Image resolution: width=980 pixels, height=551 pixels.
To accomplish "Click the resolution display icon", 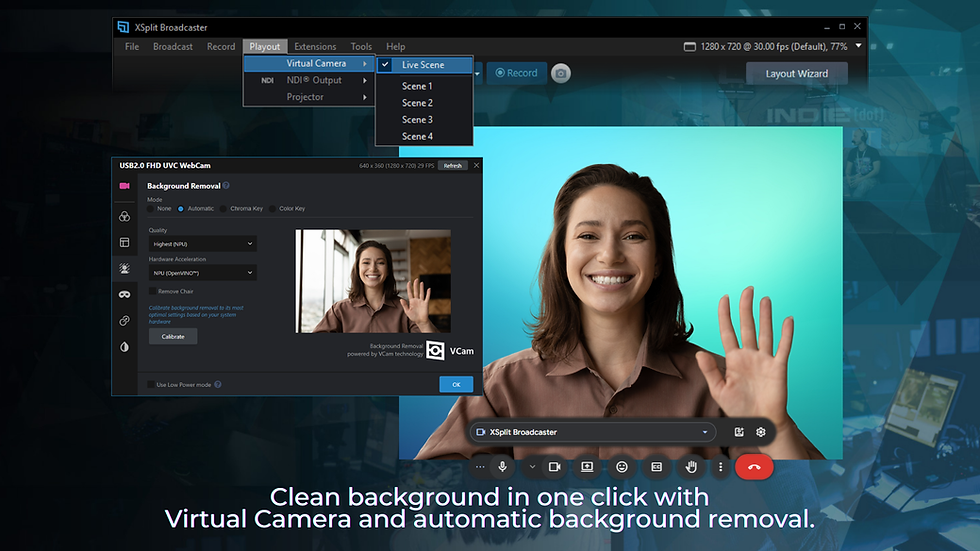I will point(689,47).
